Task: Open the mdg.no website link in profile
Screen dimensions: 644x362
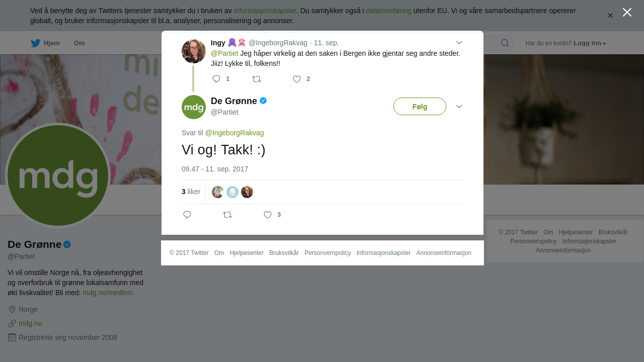Action: [x=30, y=323]
